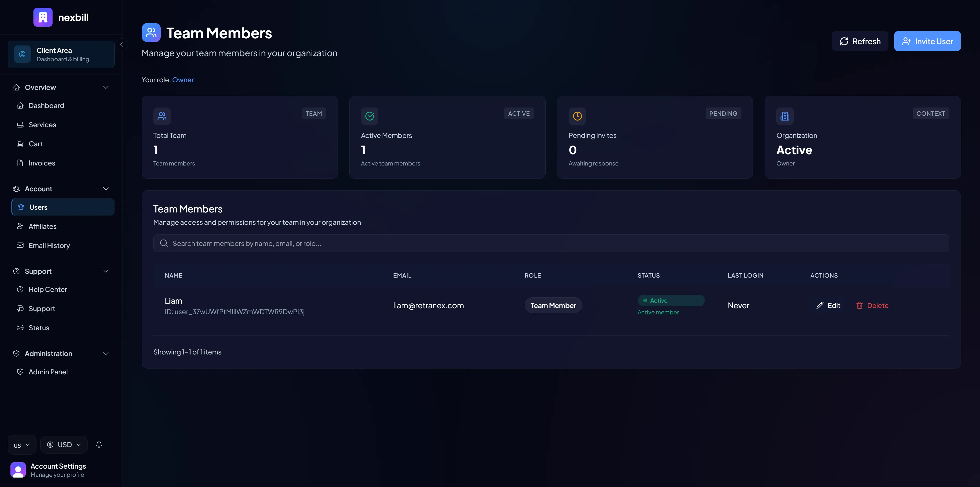
Task: Collapse the Overview section chevron
Action: pos(106,87)
